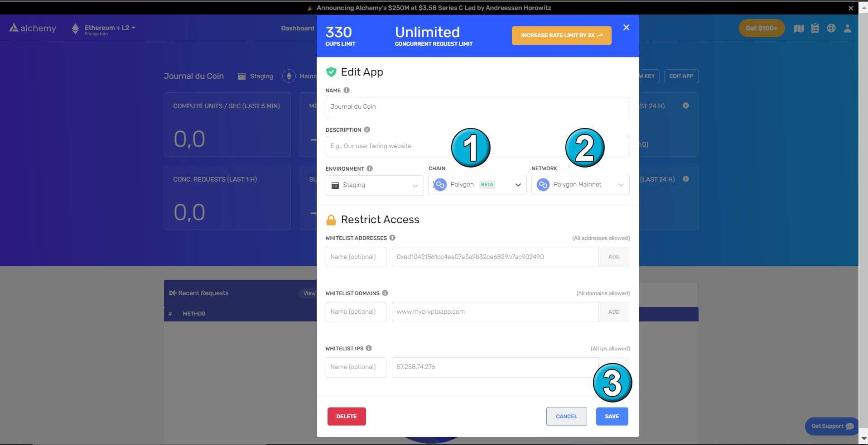Edit the app Name field
This screenshot has height=445, width=868.
tap(477, 107)
